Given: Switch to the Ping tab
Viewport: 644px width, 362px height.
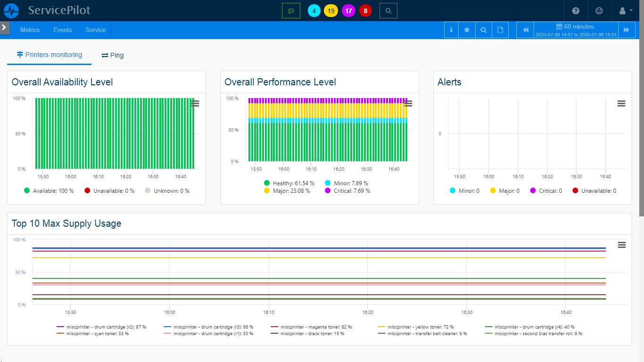Looking at the screenshot, I should pyautogui.click(x=112, y=55).
